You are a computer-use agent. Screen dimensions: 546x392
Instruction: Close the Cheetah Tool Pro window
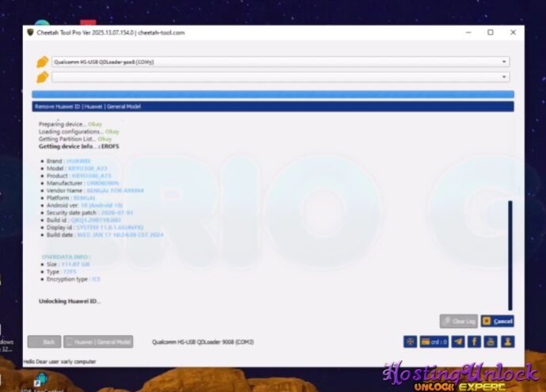(513, 32)
